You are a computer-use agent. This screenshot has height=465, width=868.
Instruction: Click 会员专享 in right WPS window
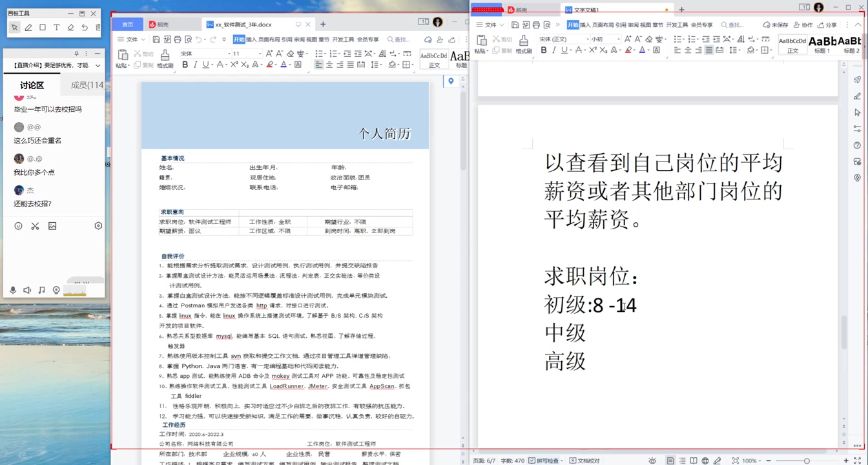pos(702,25)
